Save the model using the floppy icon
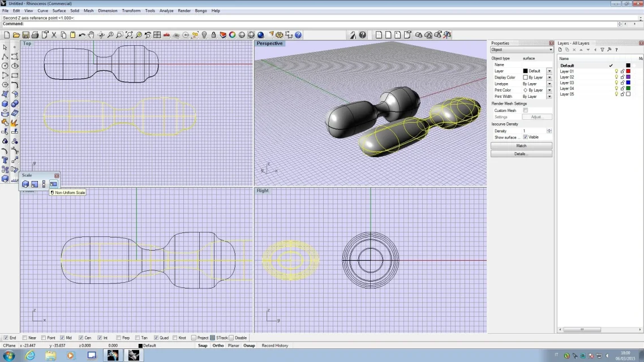The width and height of the screenshot is (644, 362). point(26,35)
